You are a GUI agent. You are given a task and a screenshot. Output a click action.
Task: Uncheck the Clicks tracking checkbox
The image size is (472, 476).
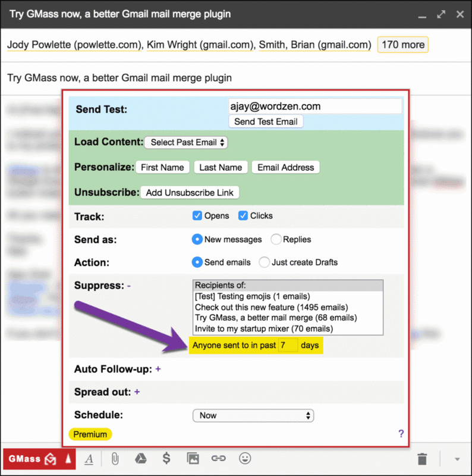click(243, 216)
